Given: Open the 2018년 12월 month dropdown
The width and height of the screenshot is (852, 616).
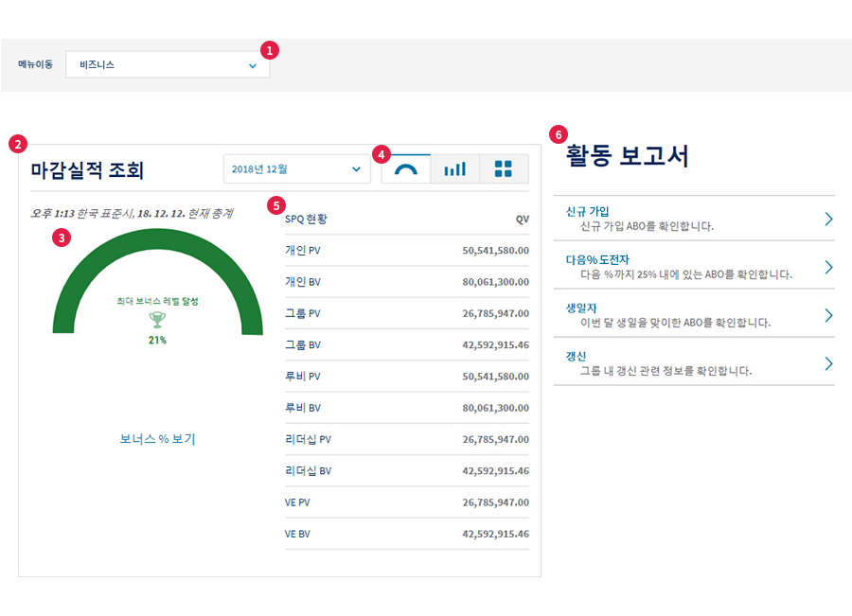Looking at the screenshot, I should pos(296,169).
